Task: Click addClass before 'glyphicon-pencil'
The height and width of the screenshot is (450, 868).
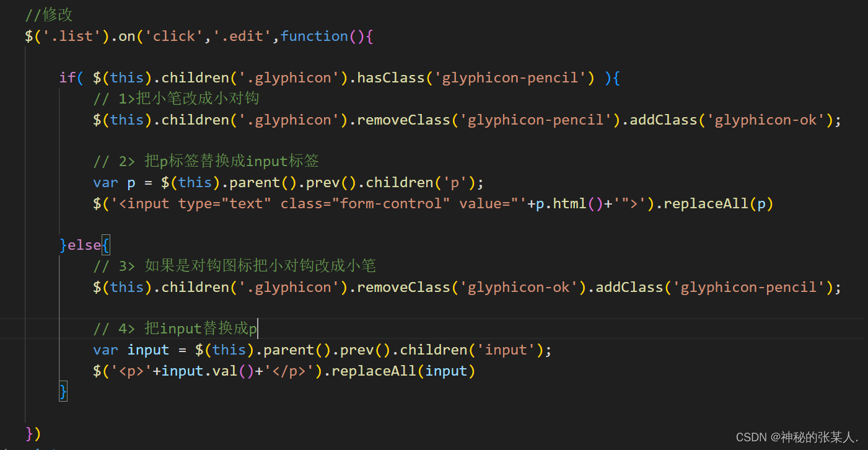Action: coord(629,287)
